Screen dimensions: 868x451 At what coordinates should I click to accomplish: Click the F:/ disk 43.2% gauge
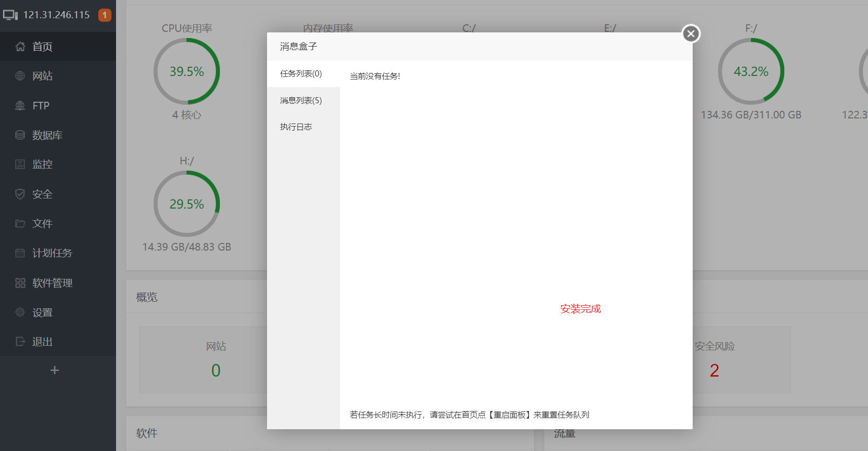pyautogui.click(x=751, y=71)
